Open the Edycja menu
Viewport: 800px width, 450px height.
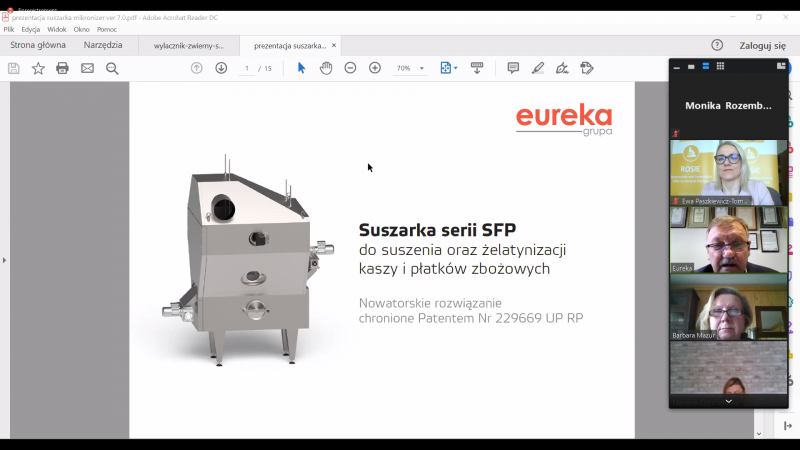click(x=31, y=30)
